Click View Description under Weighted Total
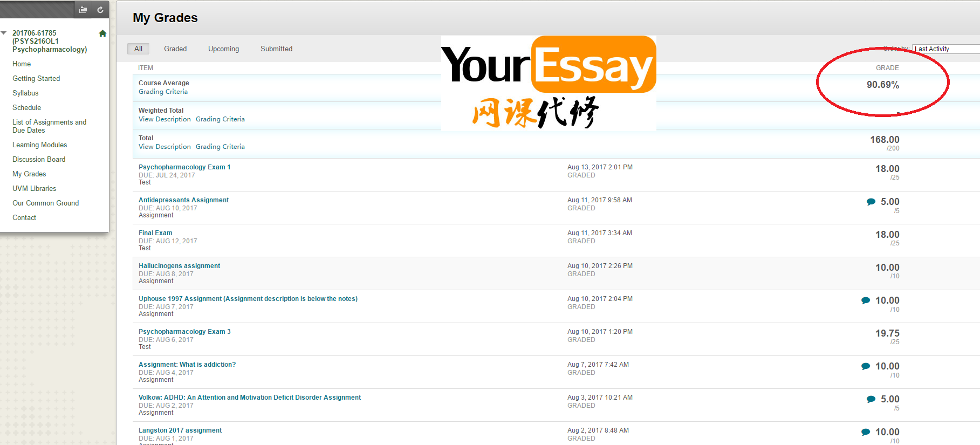980x445 pixels. (165, 119)
